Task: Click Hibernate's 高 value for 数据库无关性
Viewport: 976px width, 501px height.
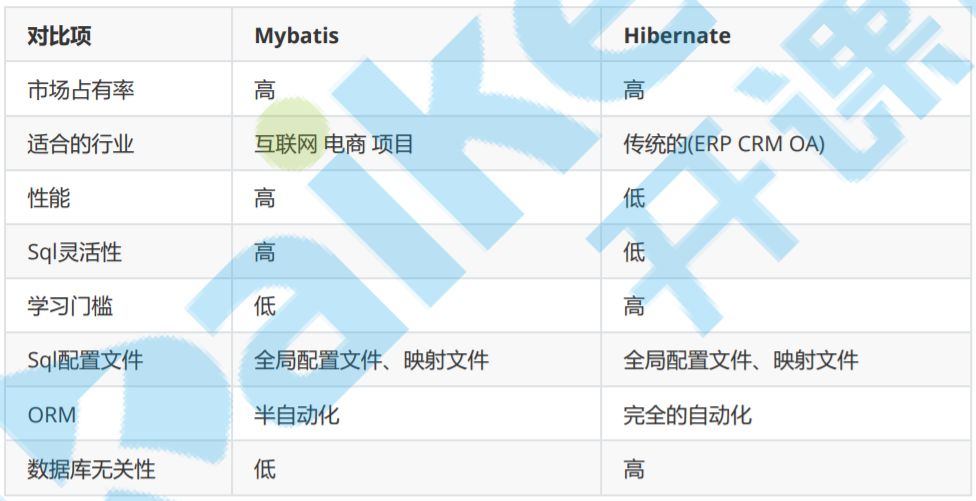Action: pos(634,468)
